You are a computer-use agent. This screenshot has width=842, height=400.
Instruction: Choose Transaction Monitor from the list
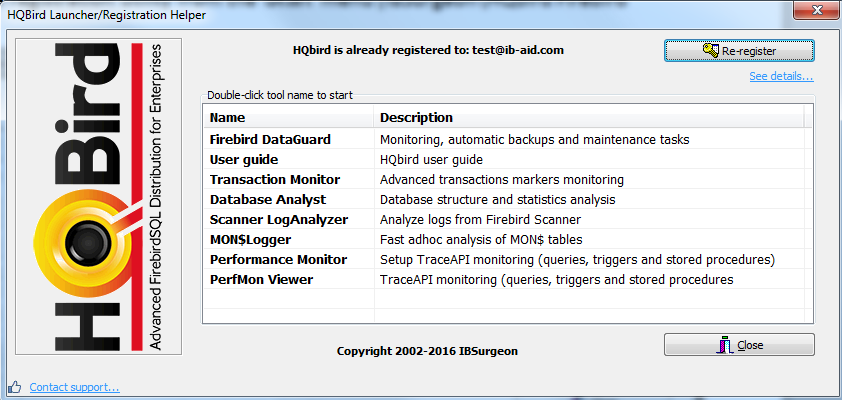point(275,180)
